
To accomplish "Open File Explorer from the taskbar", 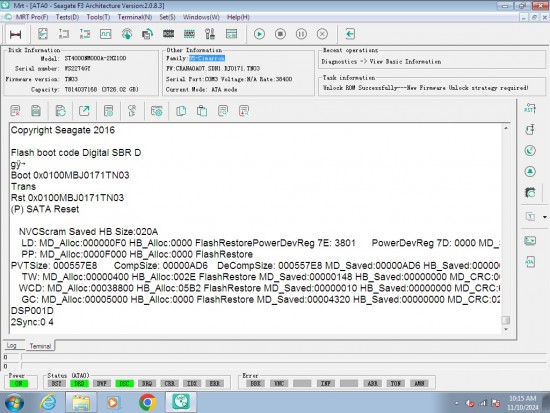I will (x=81, y=402).
